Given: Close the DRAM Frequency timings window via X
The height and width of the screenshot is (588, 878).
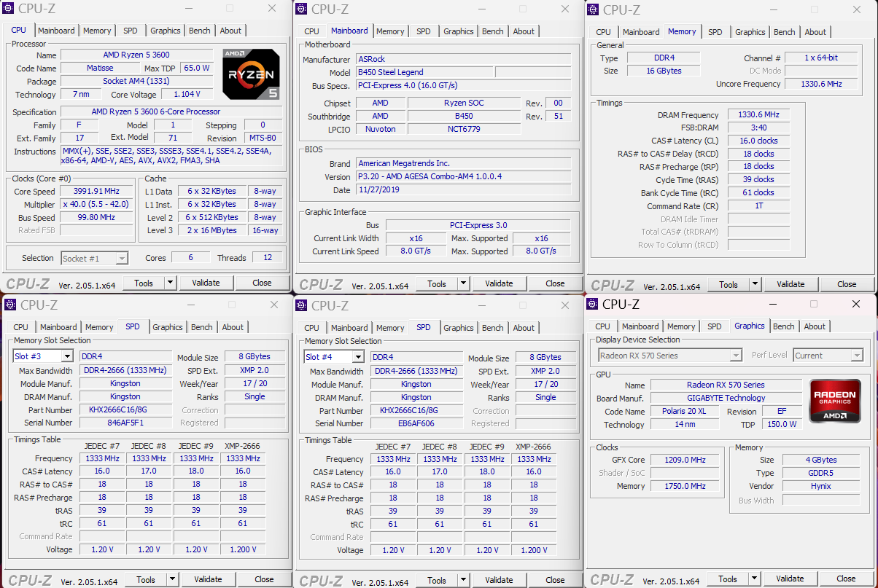Looking at the screenshot, I should click(856, 9).
